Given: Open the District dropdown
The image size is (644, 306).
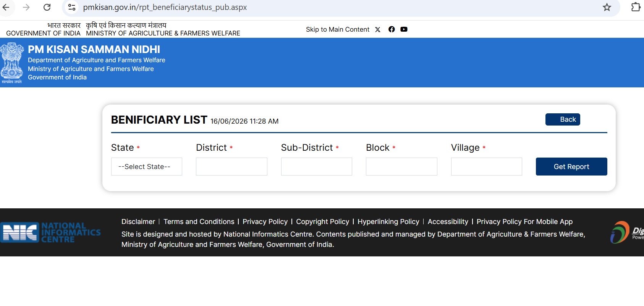Looking at the screenshot, I should [231, 167].
